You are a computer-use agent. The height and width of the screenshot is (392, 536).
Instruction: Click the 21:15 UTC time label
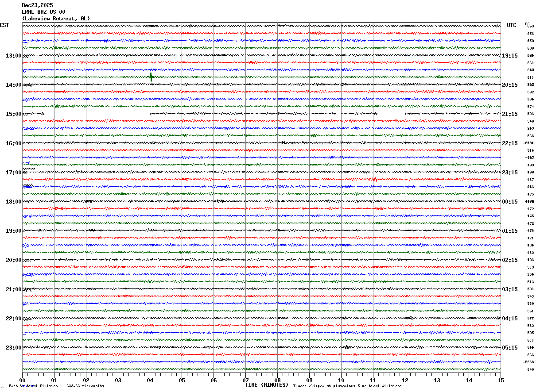(510, 114)
